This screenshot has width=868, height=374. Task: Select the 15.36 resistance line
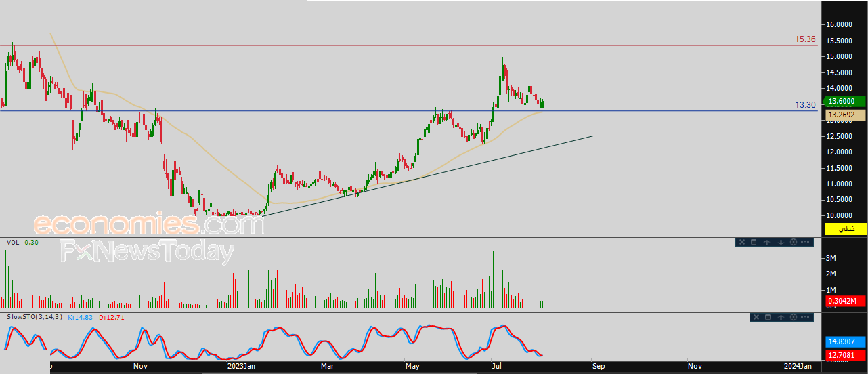coord(406,45)
